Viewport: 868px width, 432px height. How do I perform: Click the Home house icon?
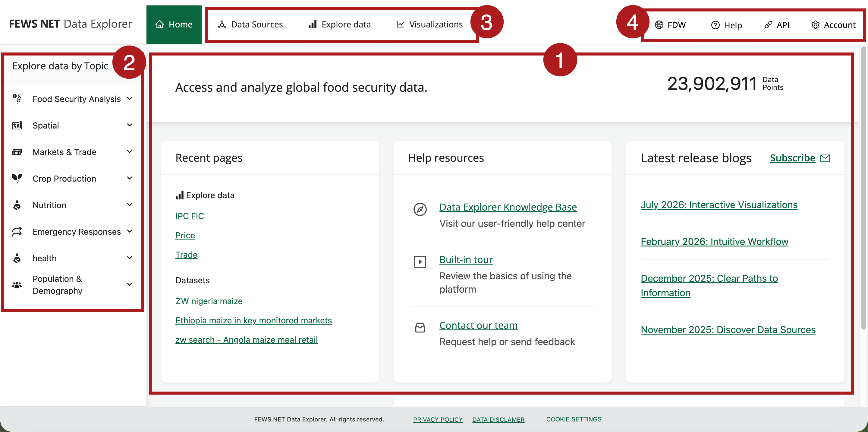pyautogui.click(x=160, y=24)
